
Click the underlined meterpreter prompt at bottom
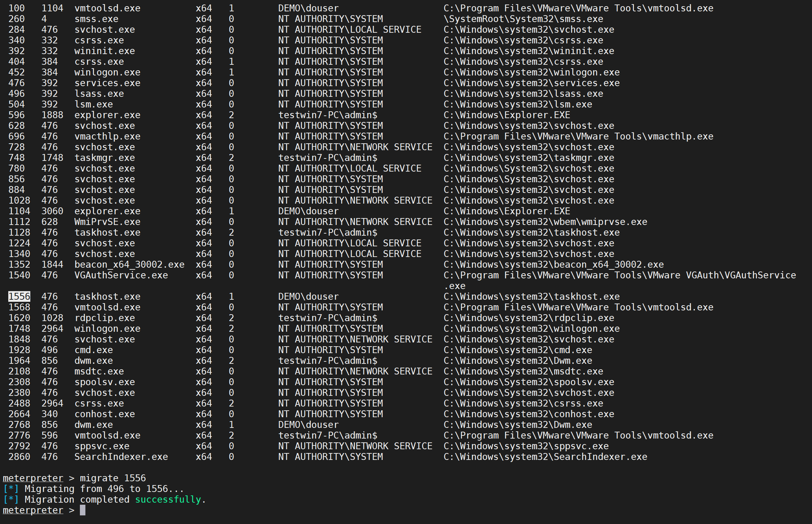tap(33, 510)
